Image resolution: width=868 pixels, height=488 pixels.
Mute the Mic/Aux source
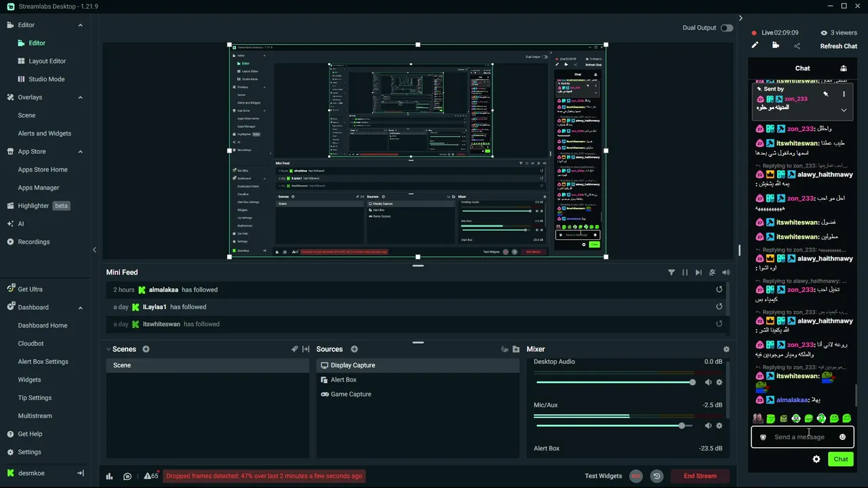(708, 426)
